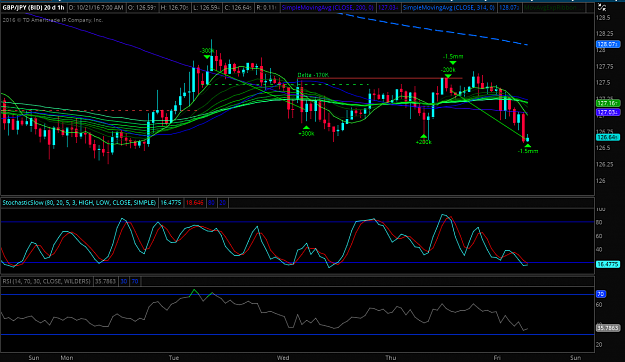Click RSI value 35.7863 in header
625x362 pixels.
tap(105, 281)
